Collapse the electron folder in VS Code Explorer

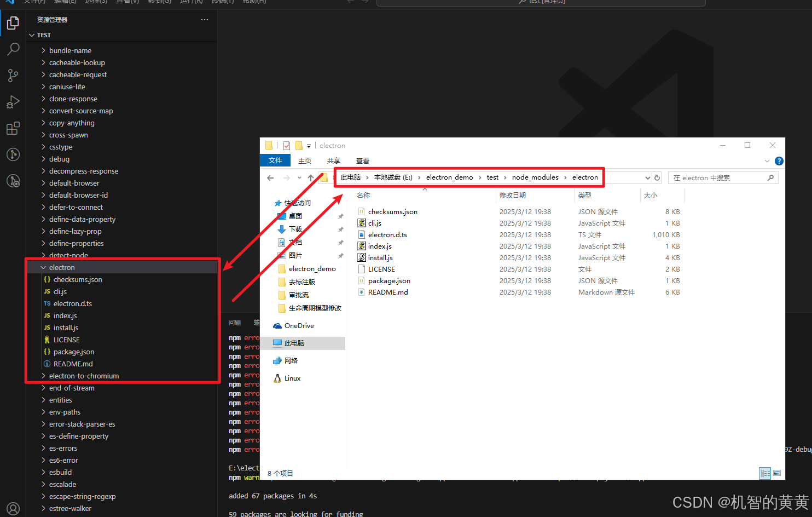(43, 267)
